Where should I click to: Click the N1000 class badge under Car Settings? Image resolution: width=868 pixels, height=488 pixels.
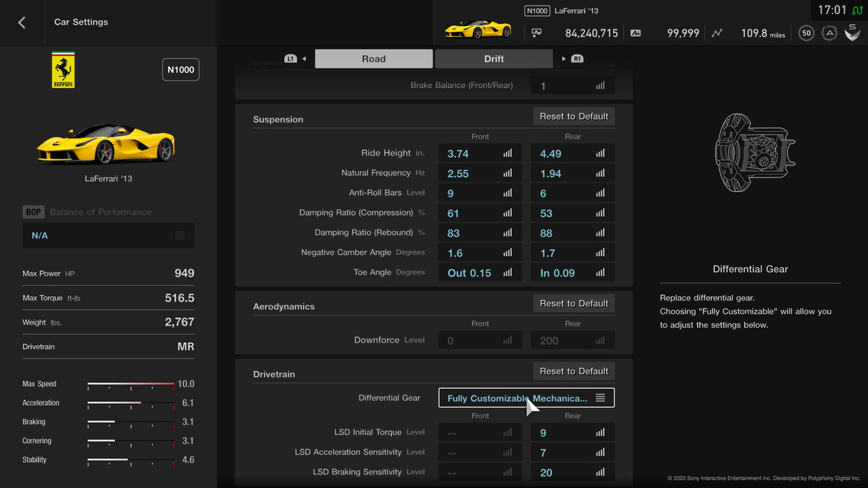pyautogui.click(x=180, y=70)
